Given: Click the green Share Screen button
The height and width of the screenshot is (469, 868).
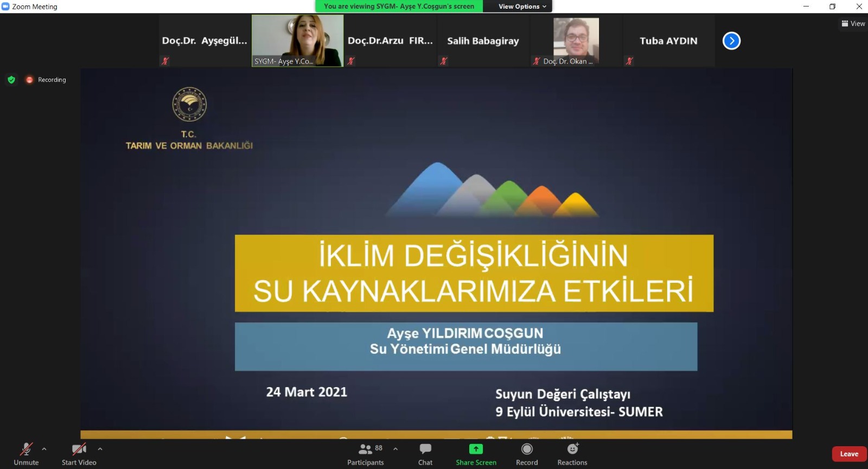Looking at the screenshot, I should (x=476, y=454).
